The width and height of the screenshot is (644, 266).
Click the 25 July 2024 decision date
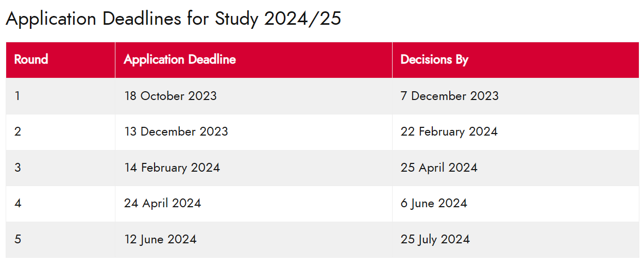click(x=435, y=239)
